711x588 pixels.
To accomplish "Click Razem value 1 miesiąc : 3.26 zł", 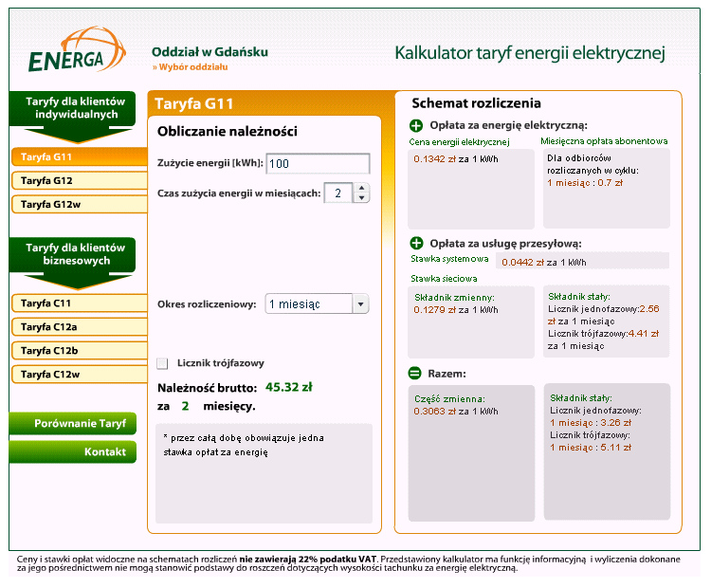I will click(591, 423).
